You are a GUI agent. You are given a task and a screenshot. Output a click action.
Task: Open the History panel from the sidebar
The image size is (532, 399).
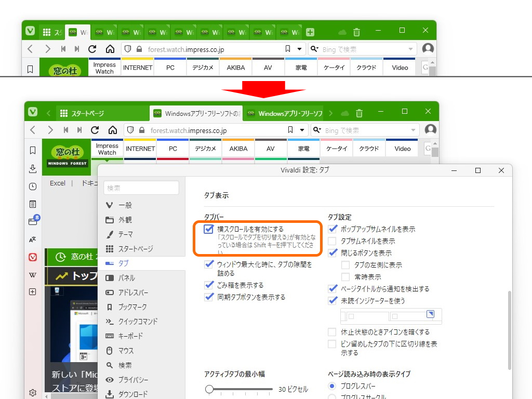33,186
